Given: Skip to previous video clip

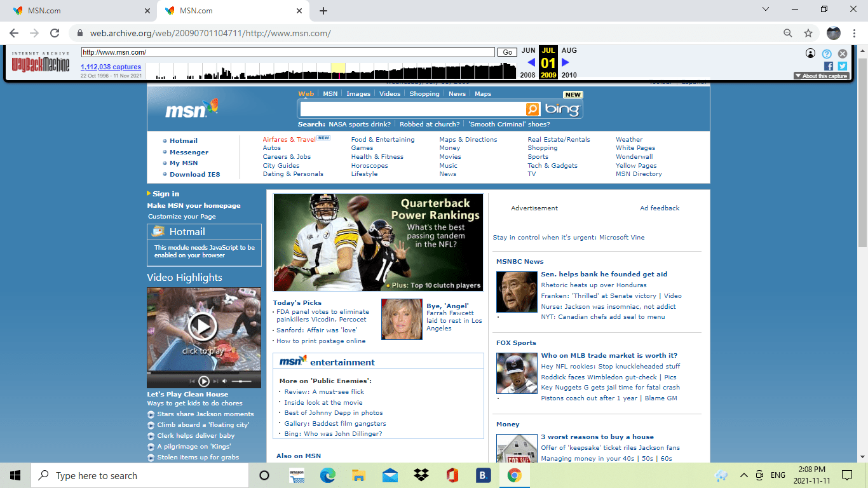Looking at the screenshot, I should [193, 381].
